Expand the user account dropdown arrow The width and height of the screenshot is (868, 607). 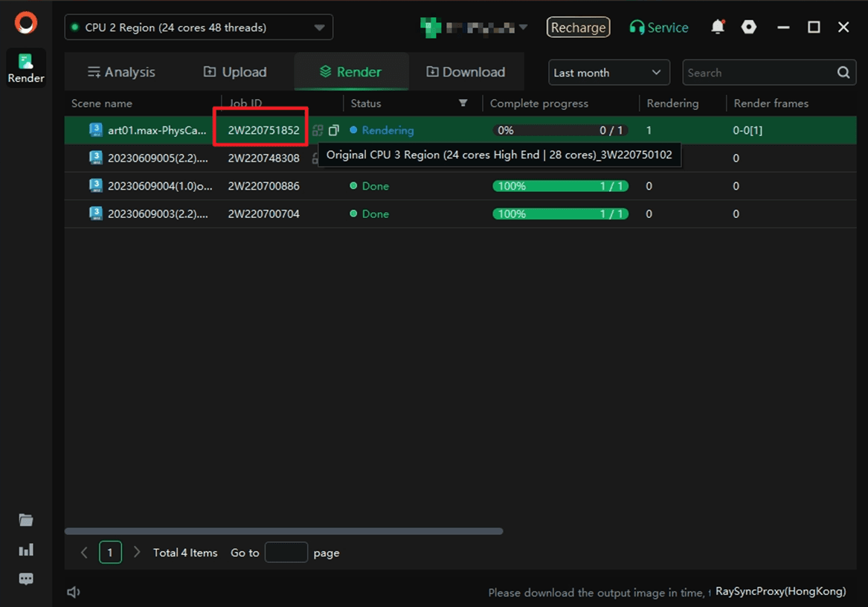tap(523, 28)
